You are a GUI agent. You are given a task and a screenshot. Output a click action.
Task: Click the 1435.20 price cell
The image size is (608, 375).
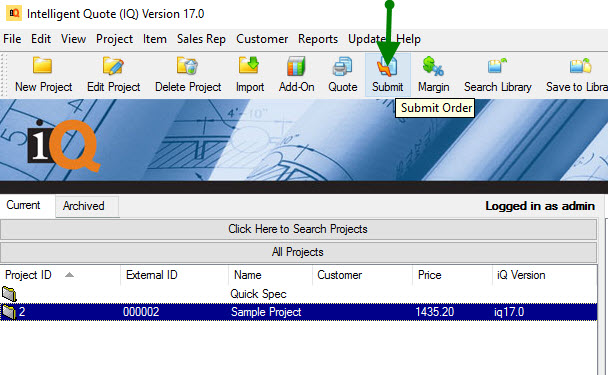pyautogui.click(x=434, y=312)
